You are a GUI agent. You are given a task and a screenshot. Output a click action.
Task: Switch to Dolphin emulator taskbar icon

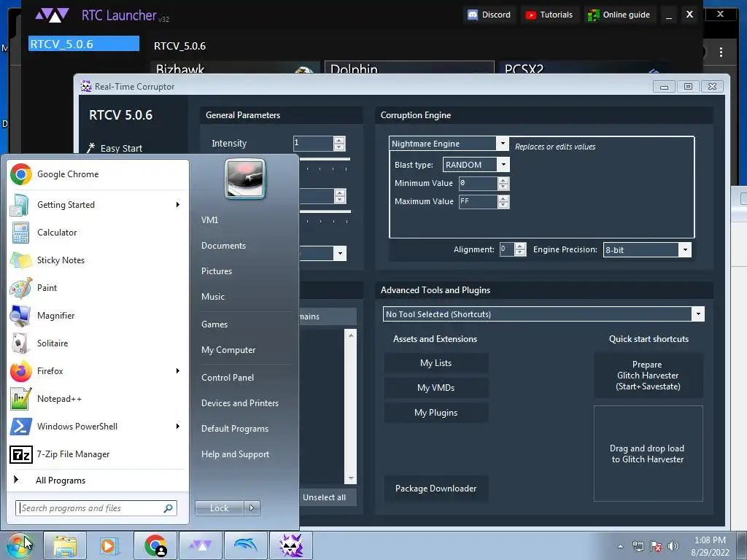coord(246,545)
